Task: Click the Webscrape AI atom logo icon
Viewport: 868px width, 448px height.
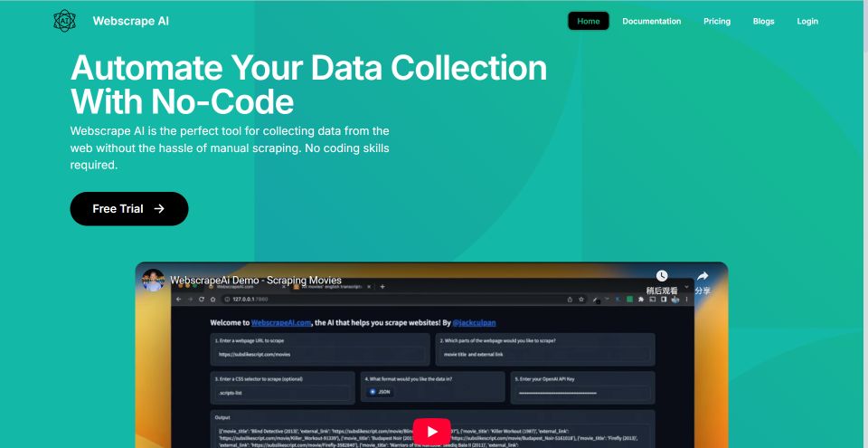Action: pos(64,21)
